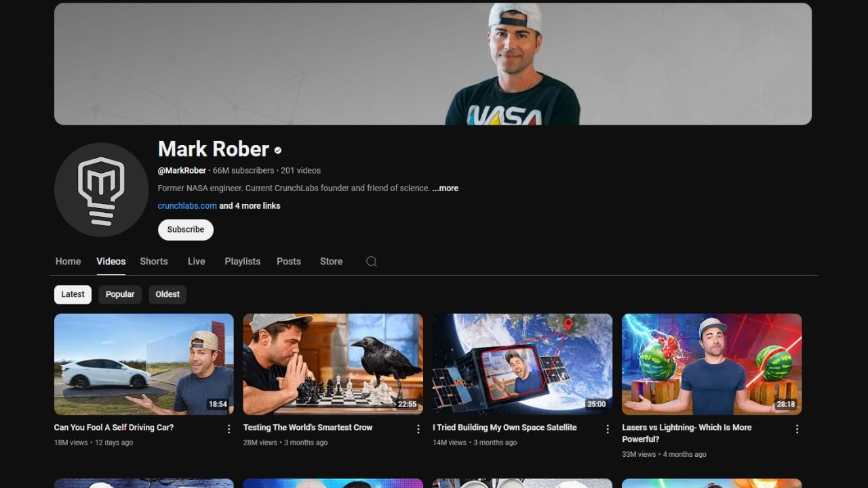Click the @MarkRober handle text
This screenshot has width=868, height=488.
pyautogui.click(x=182, y=171)
